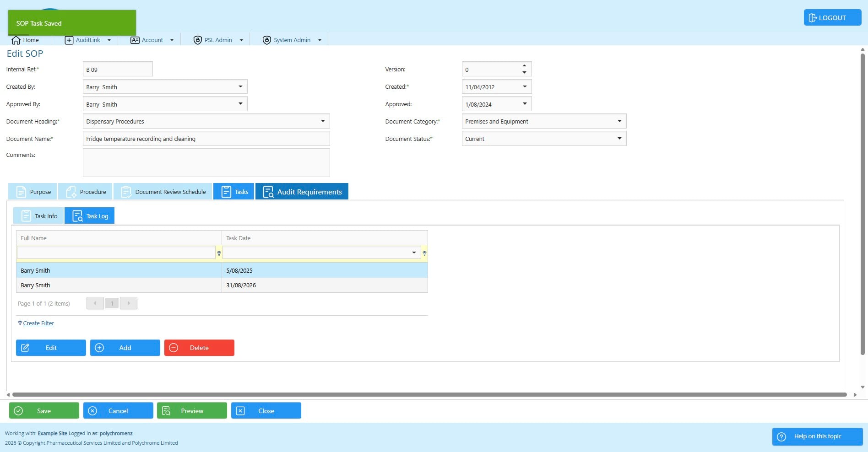Viewport: 868px width, 452px height.
Task: Click the LOGOUT button
Action: click(x=832, y=18)
